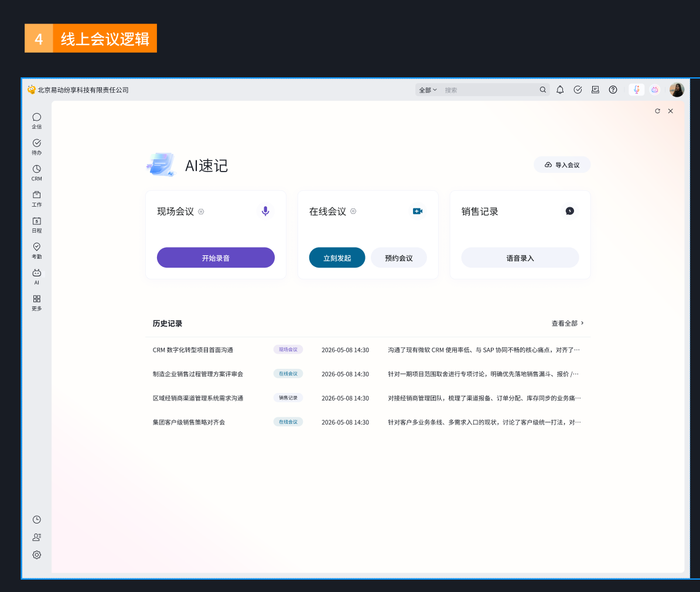Click the pink robot icon in top bar
The image size is (700, 592).
click(x=654, y=90)
